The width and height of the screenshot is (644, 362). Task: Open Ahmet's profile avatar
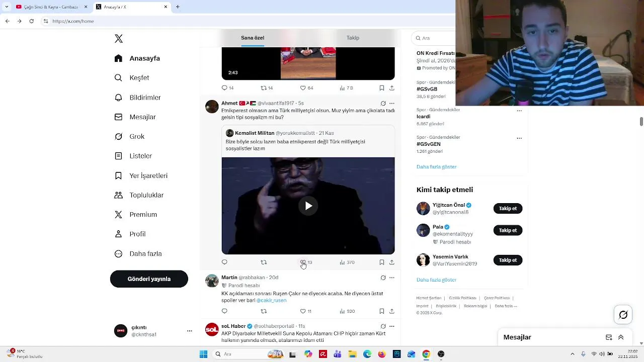[212, 107]
